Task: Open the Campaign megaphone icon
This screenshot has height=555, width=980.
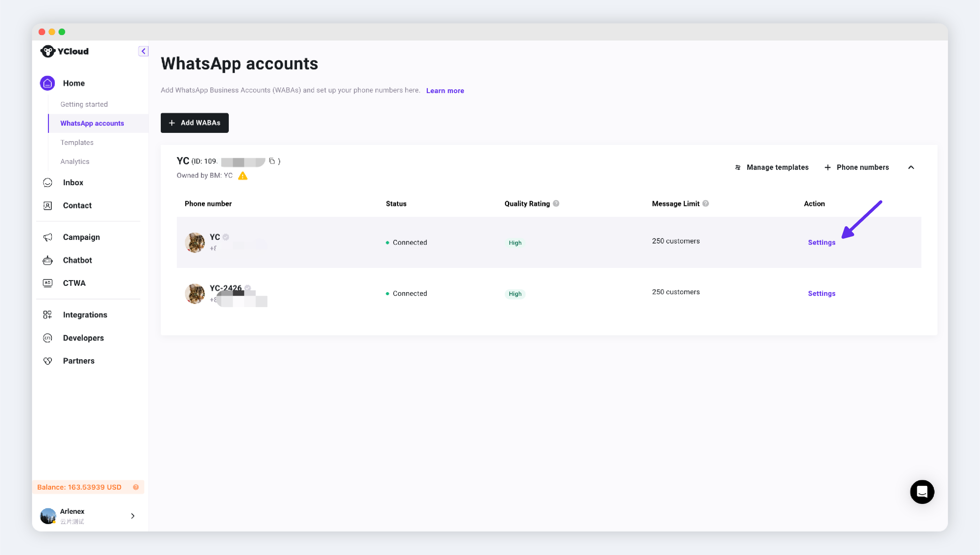Action: click(48, 237)
